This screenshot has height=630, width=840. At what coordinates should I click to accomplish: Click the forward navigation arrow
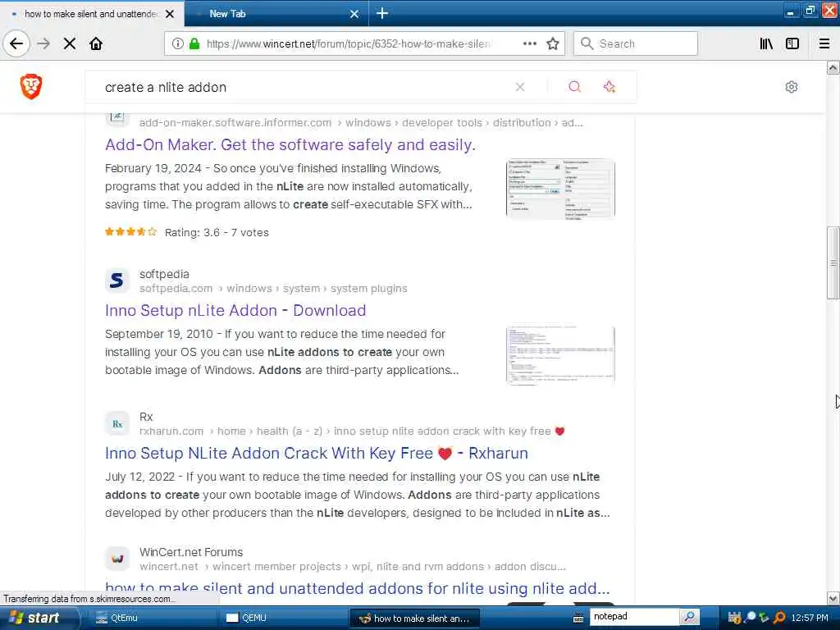click(x=43, y=43)
